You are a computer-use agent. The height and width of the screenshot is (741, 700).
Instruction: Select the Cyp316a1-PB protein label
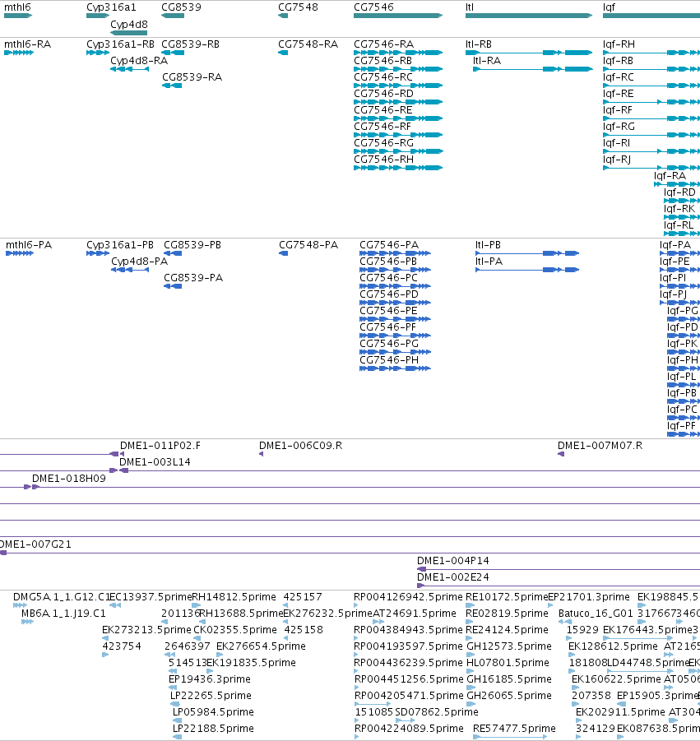120,245
